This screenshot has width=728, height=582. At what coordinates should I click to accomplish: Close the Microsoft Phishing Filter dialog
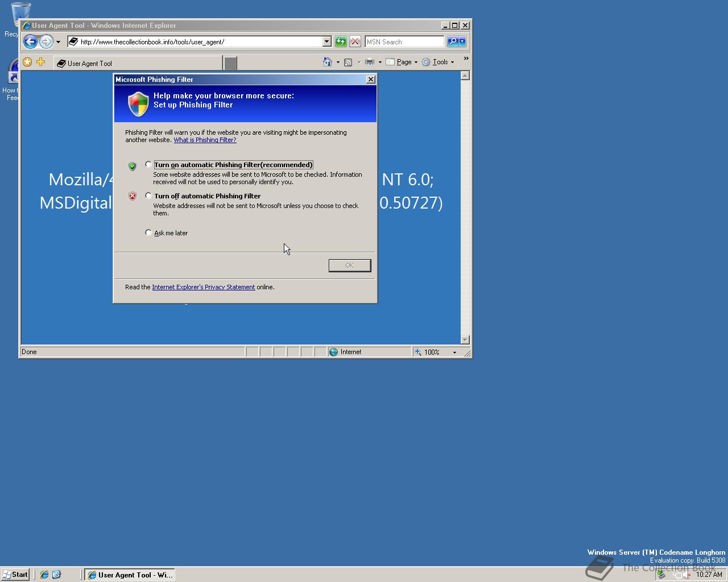[371, 80]
